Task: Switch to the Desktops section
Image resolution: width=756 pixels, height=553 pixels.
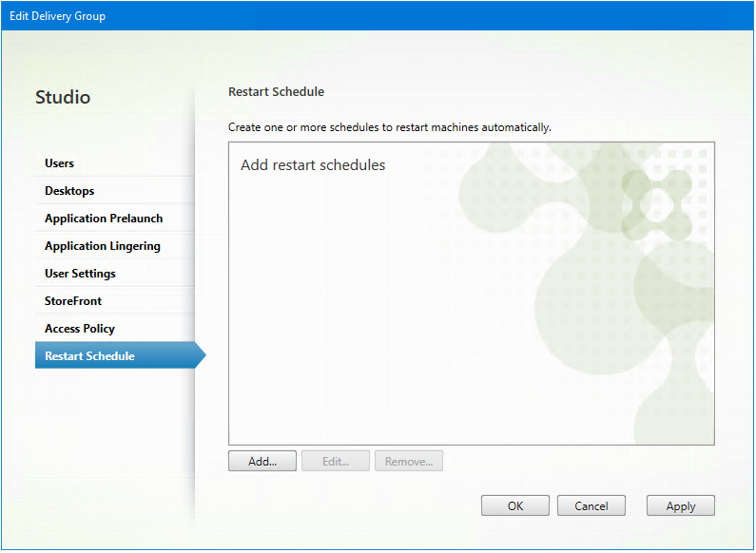Action: point(69,191)
